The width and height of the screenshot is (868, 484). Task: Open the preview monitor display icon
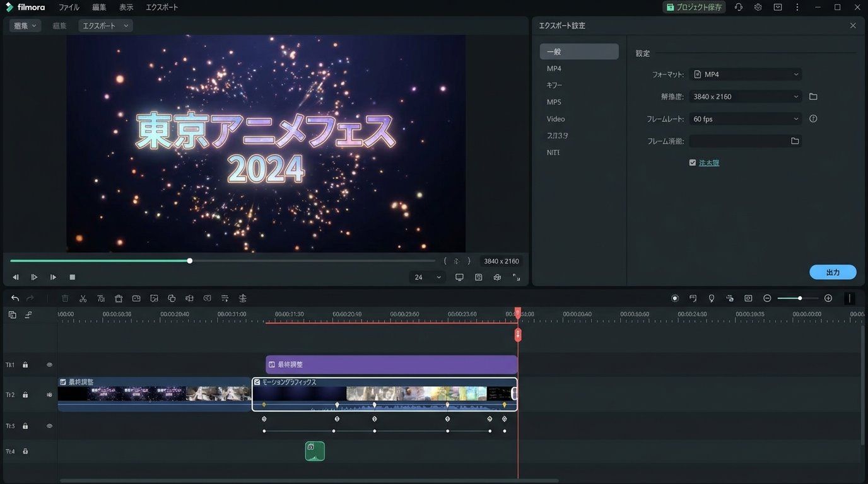point(459,277)
